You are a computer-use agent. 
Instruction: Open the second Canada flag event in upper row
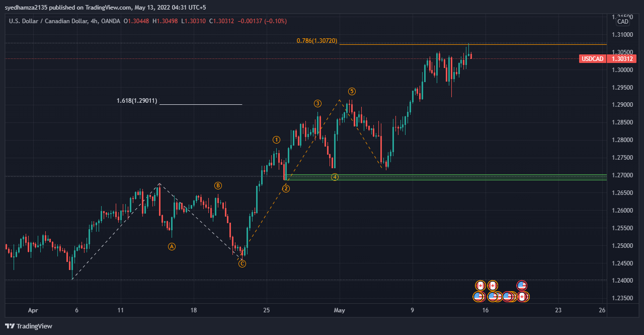[493, 286]
